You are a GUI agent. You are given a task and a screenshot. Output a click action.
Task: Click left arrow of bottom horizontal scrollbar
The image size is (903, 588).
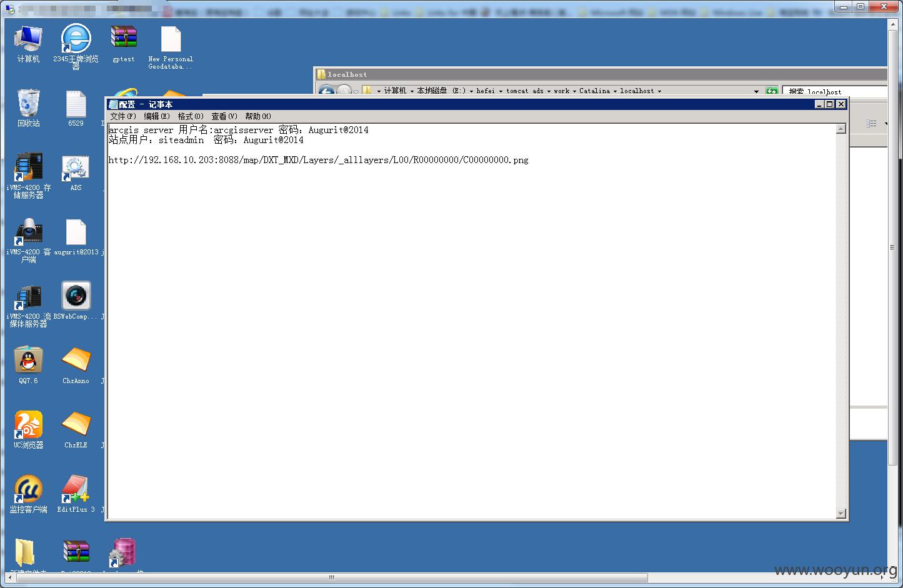click(9, 577)
